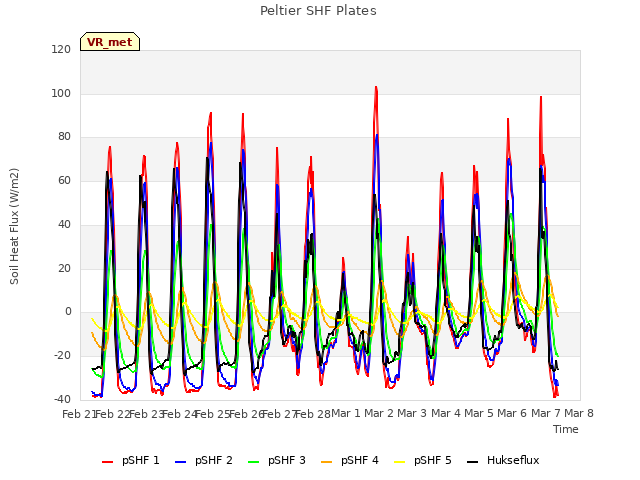Click the 40 y-axis tick label
The height and width of the screenshot is (480, 640).
point(64,224)
